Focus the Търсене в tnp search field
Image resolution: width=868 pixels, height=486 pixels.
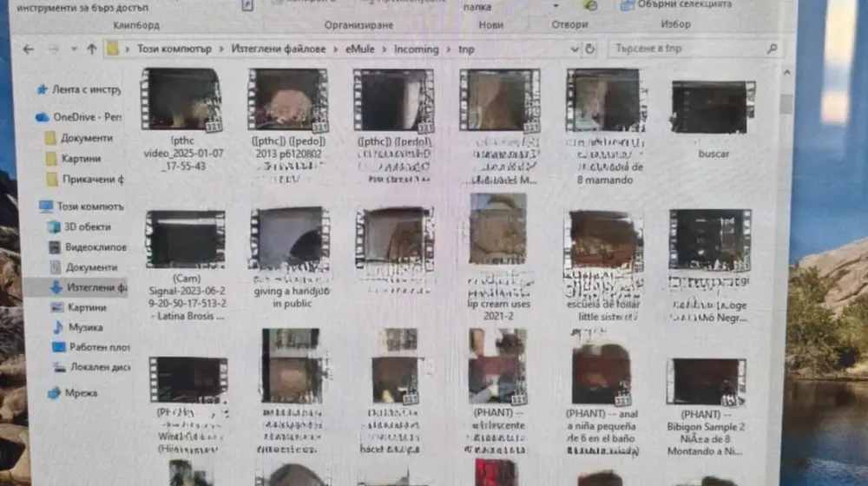click(x=695, y=49)
